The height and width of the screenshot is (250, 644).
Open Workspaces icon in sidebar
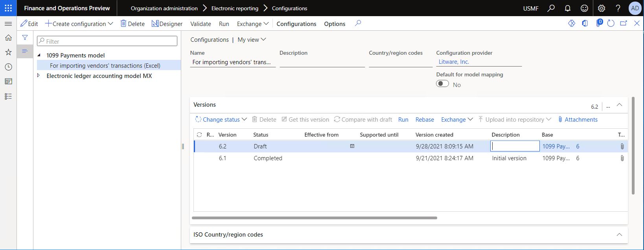[x=8, y=81]
